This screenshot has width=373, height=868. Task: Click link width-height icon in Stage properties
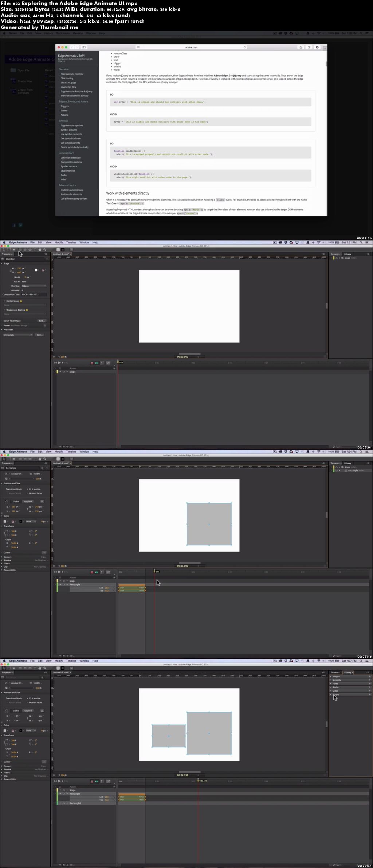pos(11,271)
